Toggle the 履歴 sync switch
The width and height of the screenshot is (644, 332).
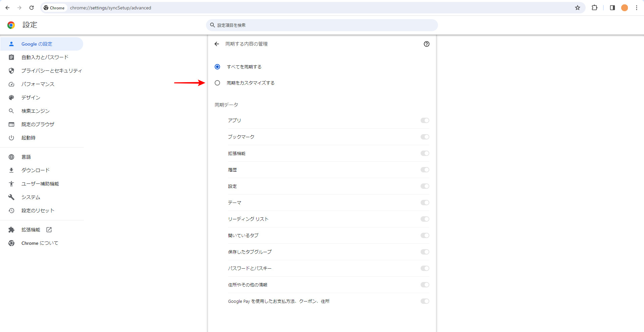tap(425, 170)
